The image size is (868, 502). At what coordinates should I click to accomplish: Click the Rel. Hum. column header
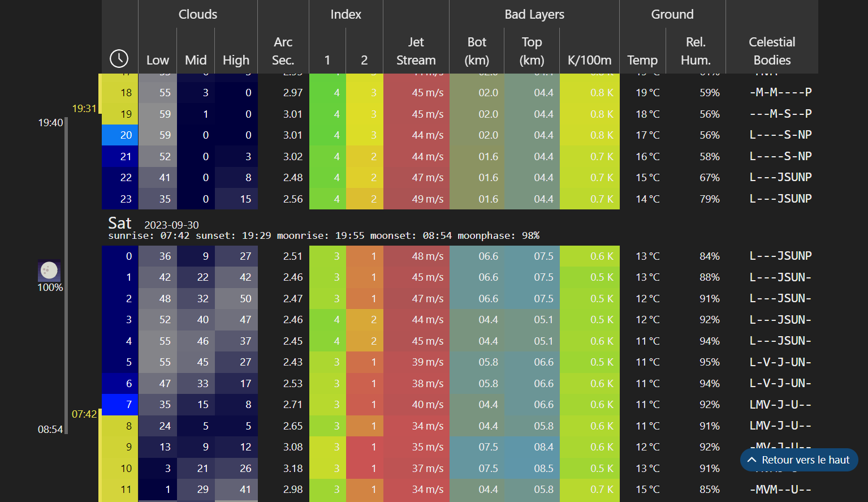click(x=695, y=51)
